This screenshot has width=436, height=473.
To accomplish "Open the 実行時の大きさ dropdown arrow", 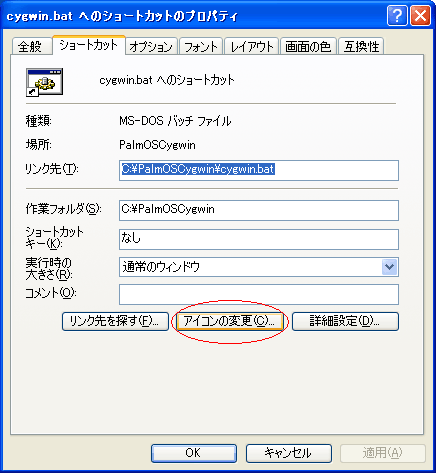I will [x=389, y=267].
